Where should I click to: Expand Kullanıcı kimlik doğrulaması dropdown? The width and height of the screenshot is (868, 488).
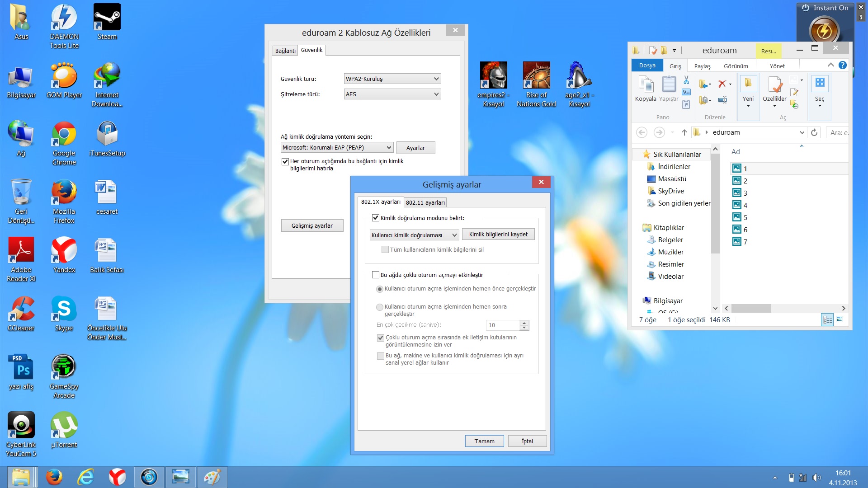(x=414, y=235)
